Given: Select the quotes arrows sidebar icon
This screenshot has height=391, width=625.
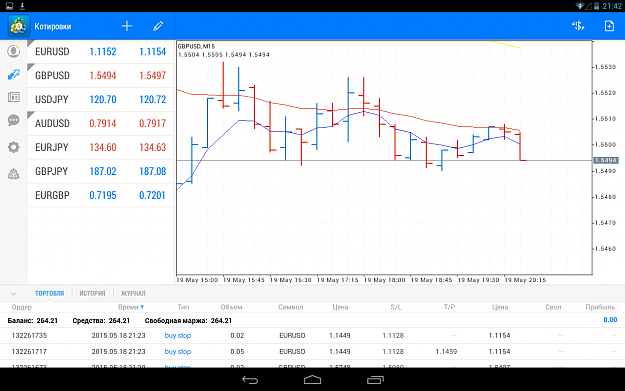Looking at the screenshot, I should (x=14, y=75).
